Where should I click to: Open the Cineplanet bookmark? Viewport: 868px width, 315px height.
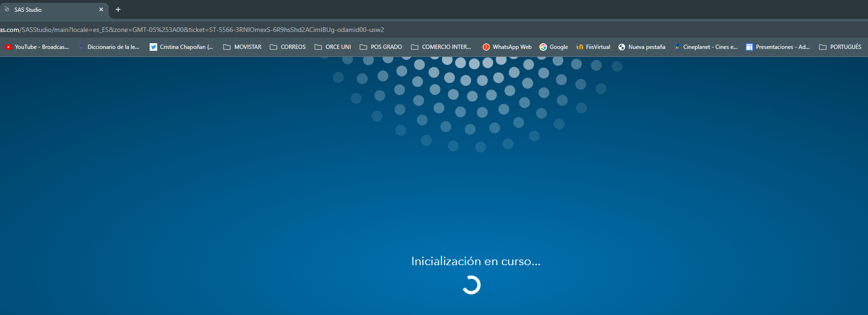(706, 47)
